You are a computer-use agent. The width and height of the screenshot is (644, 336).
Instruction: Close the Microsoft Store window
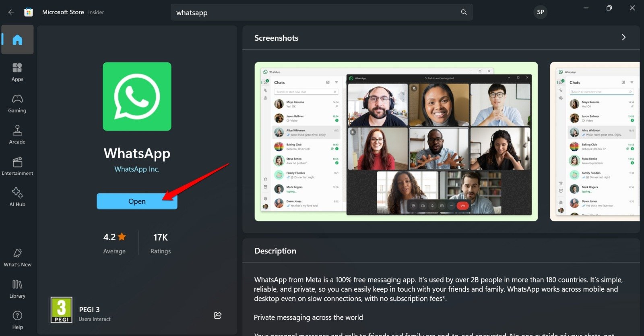[632, 8]
